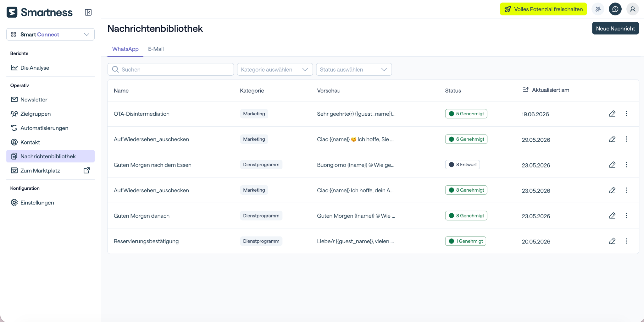Edit the message dated 29.05.2026

(x=612, y=139)
